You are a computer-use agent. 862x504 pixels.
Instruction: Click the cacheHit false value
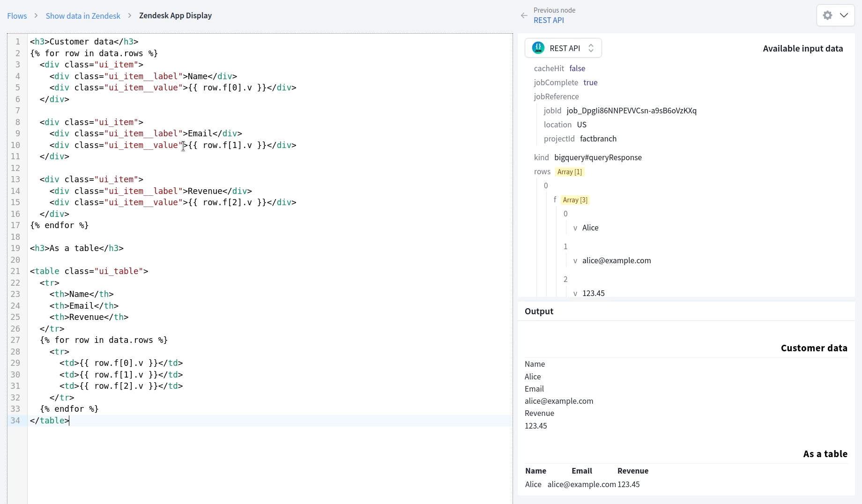(x=577, y=68)
